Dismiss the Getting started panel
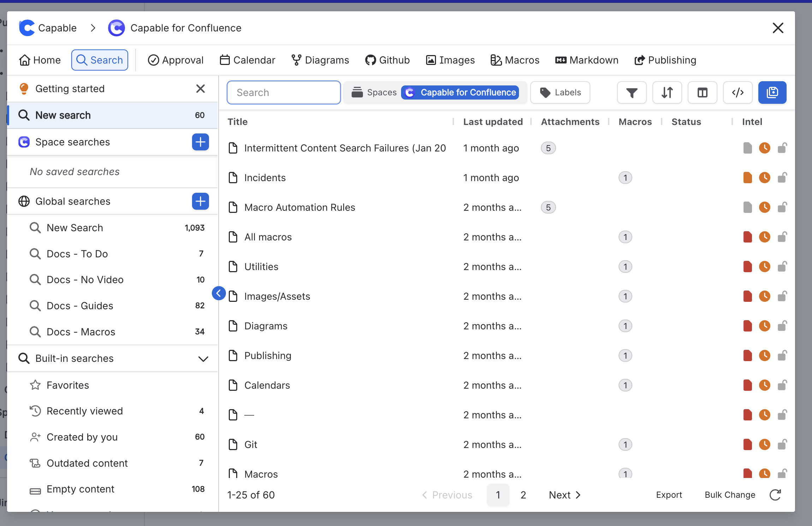 pos(201,89)
